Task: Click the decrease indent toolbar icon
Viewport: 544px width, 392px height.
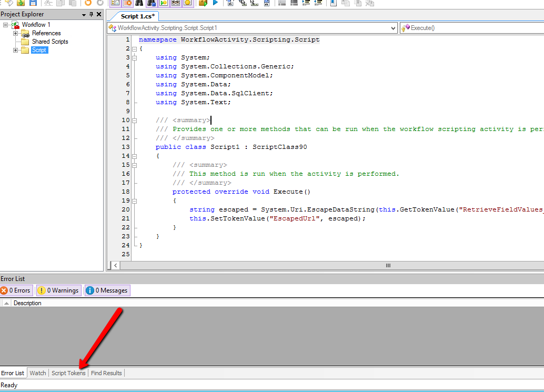Action: 318,3
